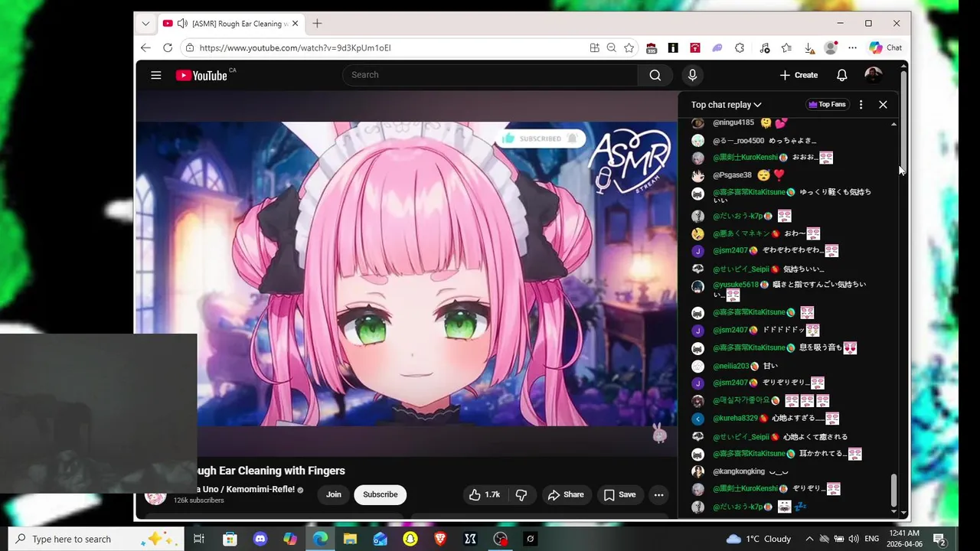This screenshot has height=551, width=980.
Task: Open Brave browser from the taskbar
Action: pos(440,539)
